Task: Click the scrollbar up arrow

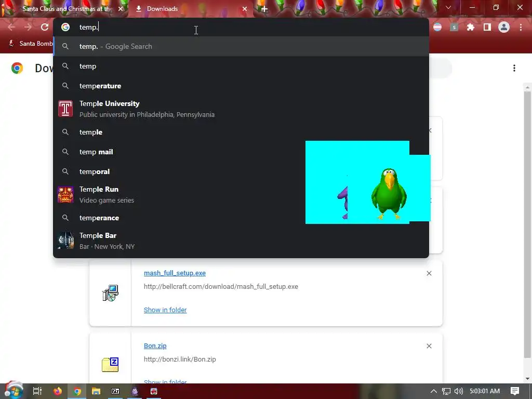Action: 527,87
